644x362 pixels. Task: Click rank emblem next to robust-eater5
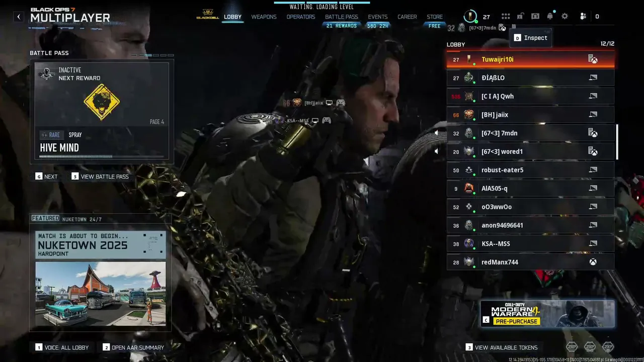coord(469,170)
